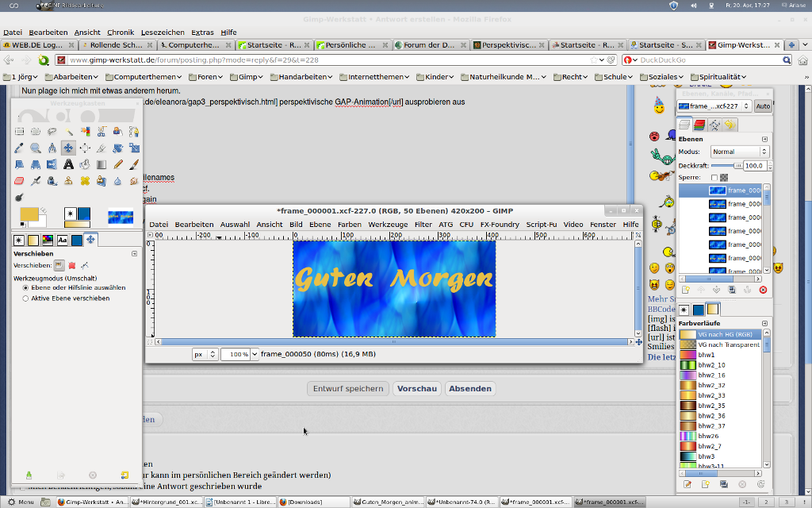
Task: Choose the Pencil tool
Action: (x=118, y=164)
